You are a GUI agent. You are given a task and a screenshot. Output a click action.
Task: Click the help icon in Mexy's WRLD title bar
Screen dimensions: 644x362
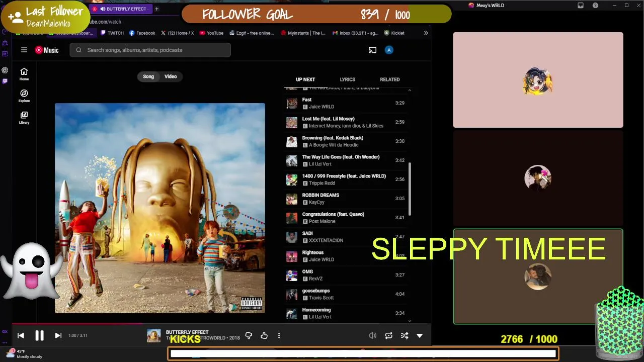pyautogui.click(x=596, y=6)
